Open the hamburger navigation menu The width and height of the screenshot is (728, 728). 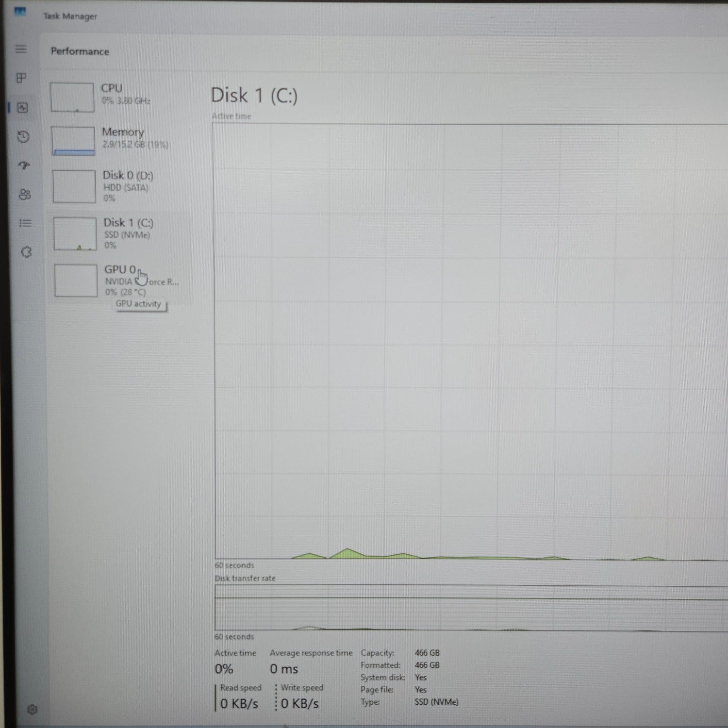click(x=21, y=49)
